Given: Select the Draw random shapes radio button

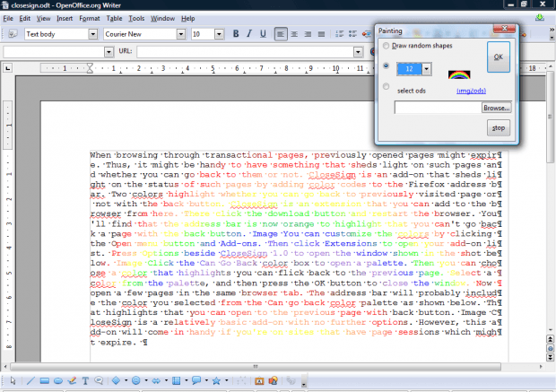Looking at the screenshot, I should click(x=387, y=46).
